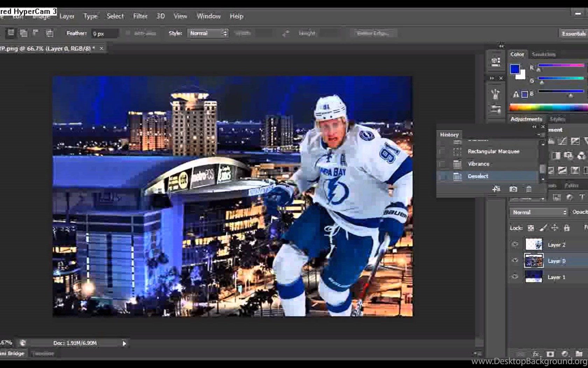Image resolution: width=588 pixels, height=368 pixels.
Task: Open status bar info arrow menu
Action: coord(124,343)
